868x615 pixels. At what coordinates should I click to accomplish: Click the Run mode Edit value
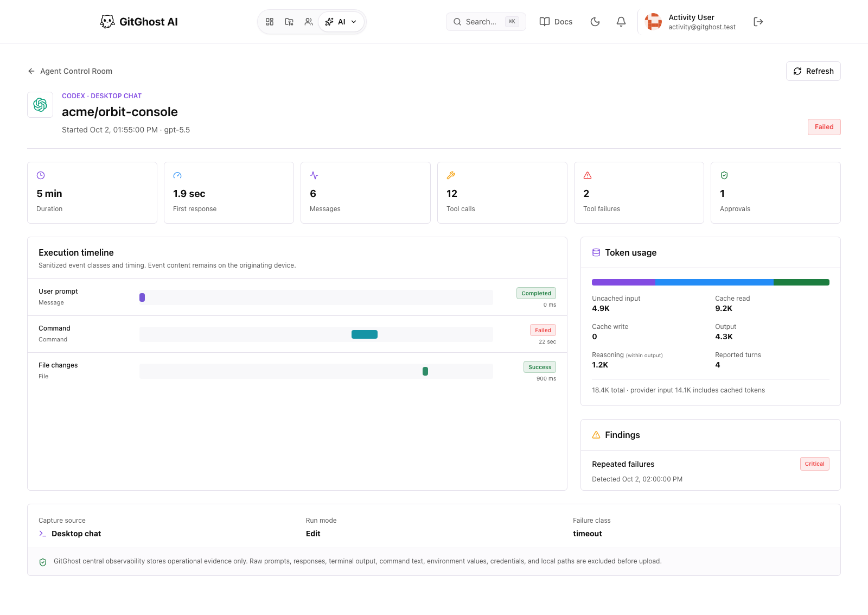pos(313,534)
